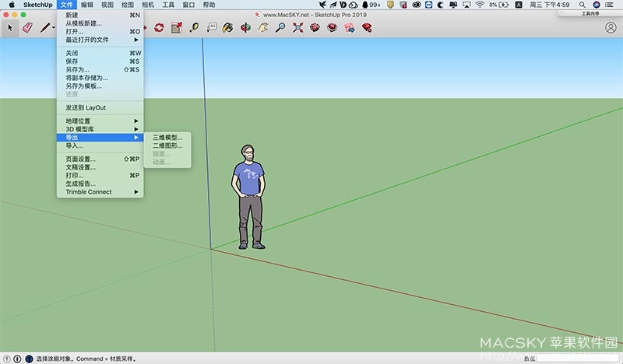
Task: Open the 相机 menu
Action: point(148,5)
